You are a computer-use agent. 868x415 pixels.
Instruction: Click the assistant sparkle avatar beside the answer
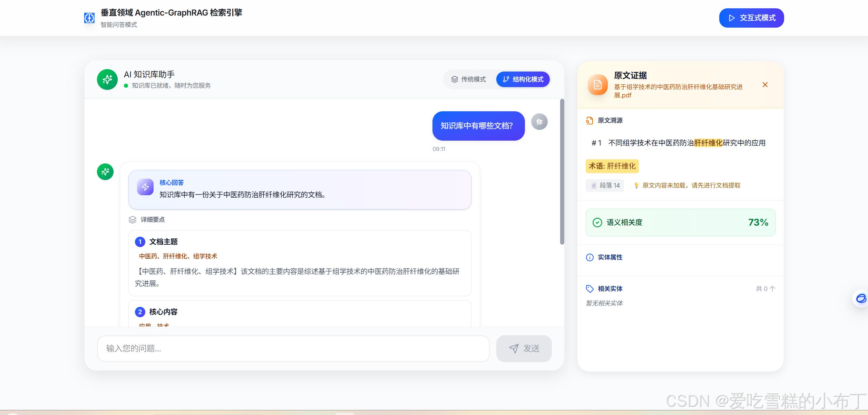click(105, 172)
